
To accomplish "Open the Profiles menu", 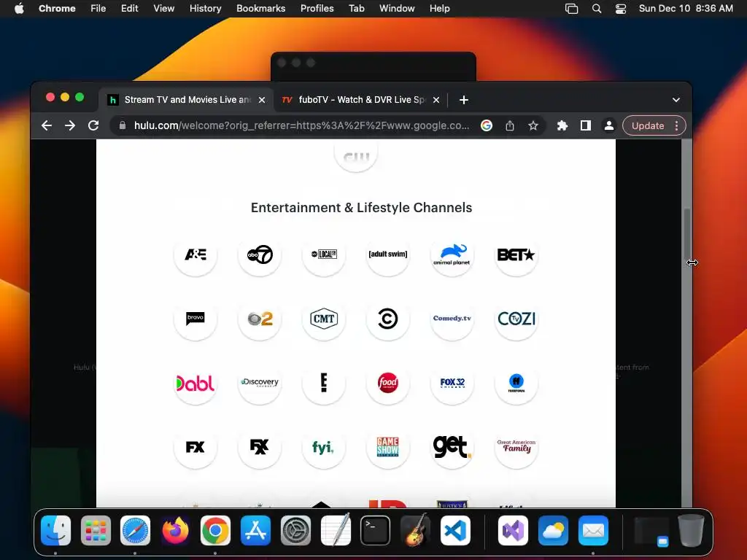I will 317,9.
